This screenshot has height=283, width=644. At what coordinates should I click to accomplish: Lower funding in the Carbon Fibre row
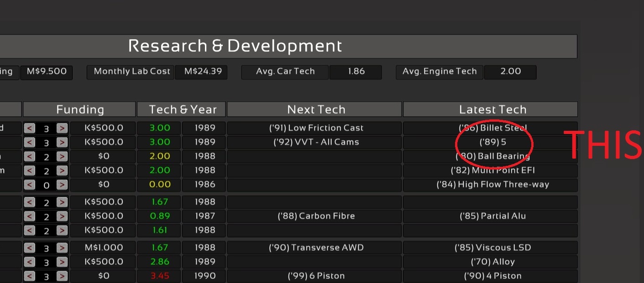tap(30, 216)
